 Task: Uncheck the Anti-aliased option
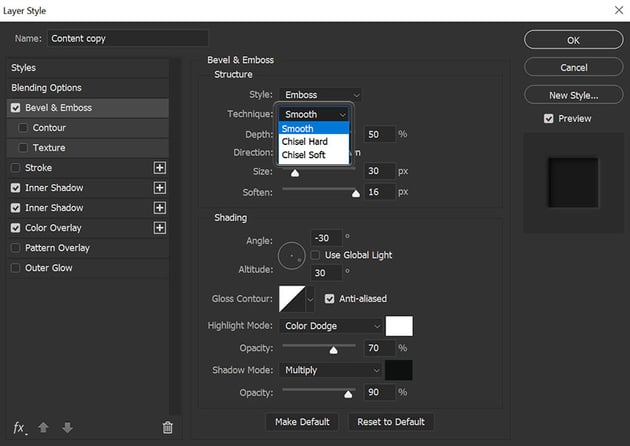click(329, 299)
